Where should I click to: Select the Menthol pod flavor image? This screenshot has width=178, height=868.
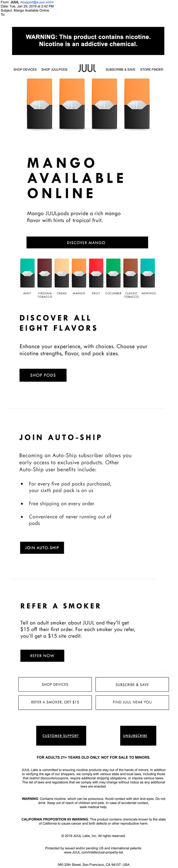(x=148, y=273)
